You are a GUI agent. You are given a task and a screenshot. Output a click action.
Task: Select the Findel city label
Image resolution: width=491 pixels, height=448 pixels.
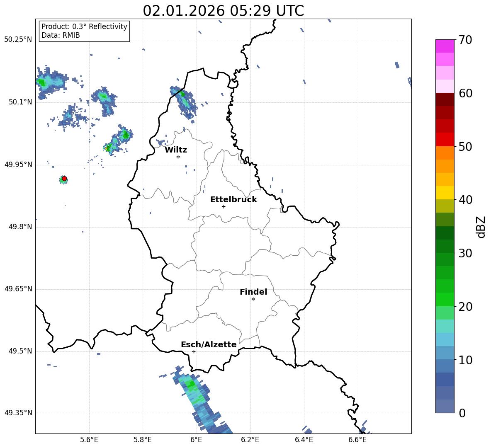click(x=253, y=292)
